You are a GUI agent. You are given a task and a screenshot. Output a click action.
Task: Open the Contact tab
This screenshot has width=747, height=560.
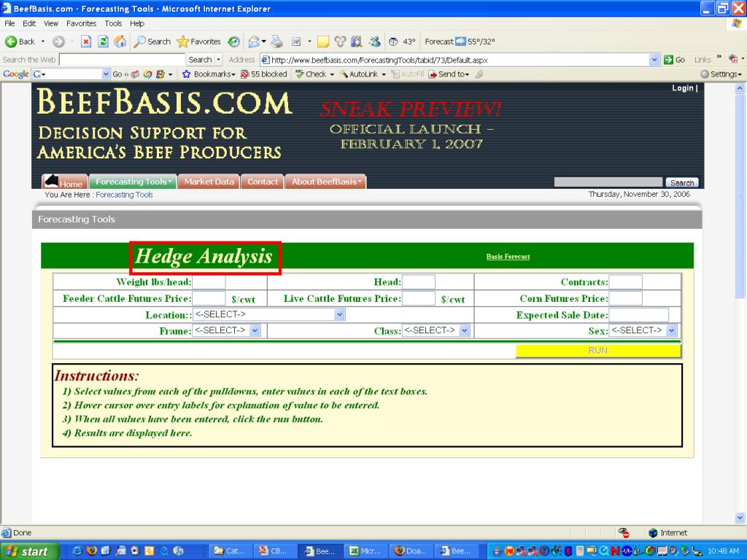pyautogui.click(x=263, y=182)
